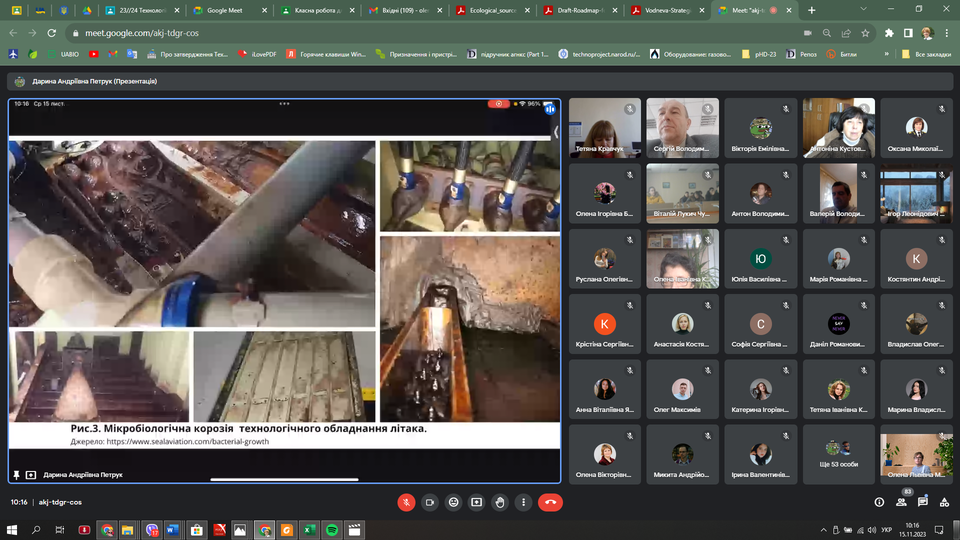This screenshot has height=540, width=960.
Task: Raise your hand in the meeting
Action: click(500, 502)
